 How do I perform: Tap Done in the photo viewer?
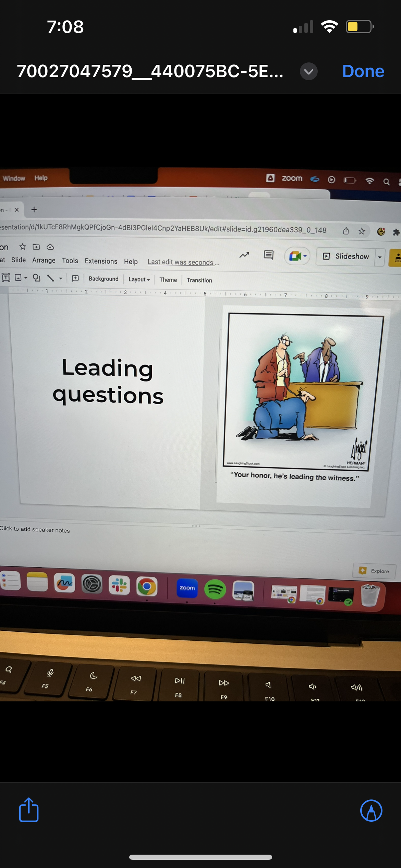pyautogui.click(x=363, y=71)
